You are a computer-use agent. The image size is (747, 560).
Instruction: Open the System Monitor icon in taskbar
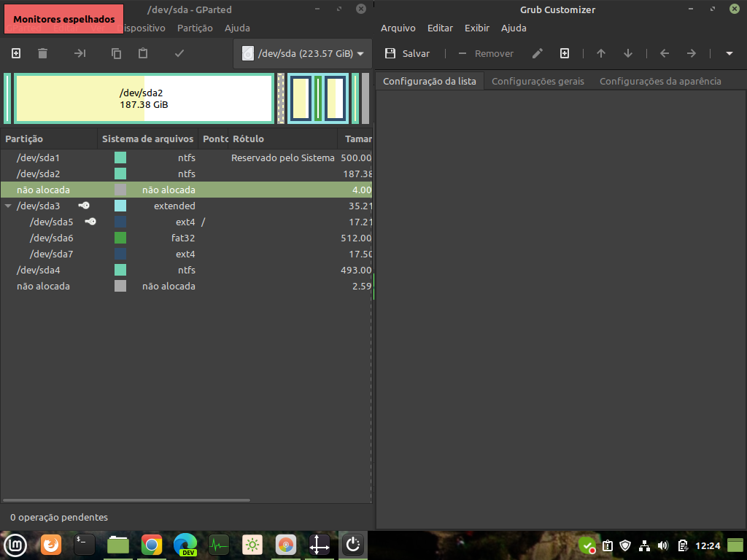(219, 545)
